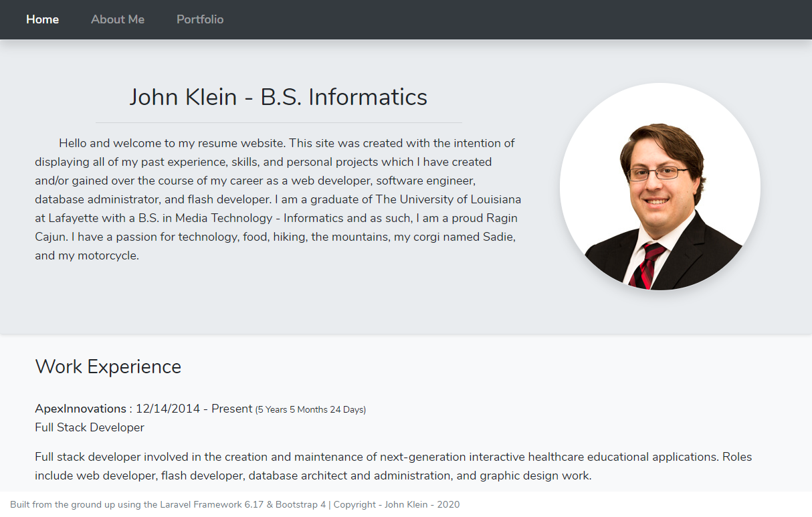Click John Klein's circular profile photo

point(659,187)
